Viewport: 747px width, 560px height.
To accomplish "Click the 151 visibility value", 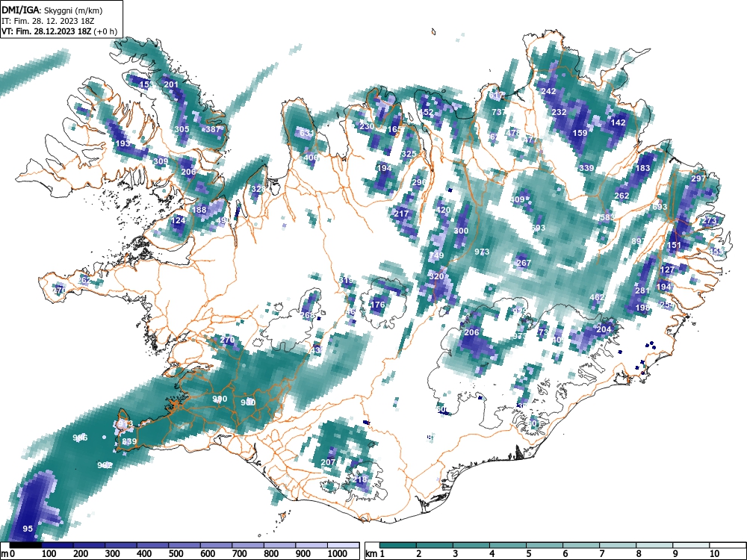I will pos(674,245).
